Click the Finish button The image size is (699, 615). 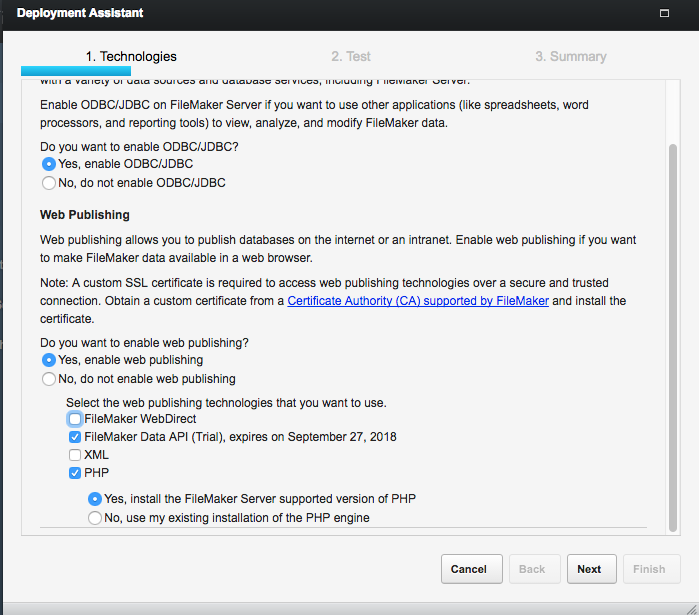click(x=651, y=569)
